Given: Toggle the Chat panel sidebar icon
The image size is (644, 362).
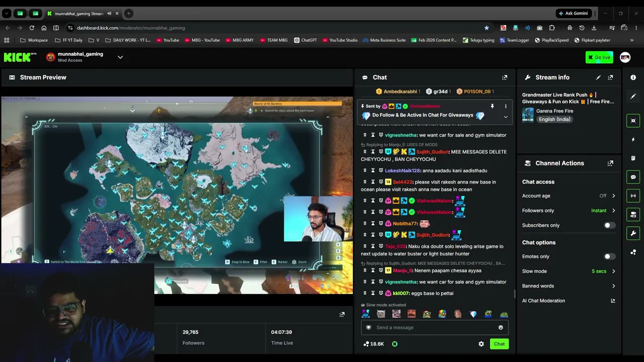Looking at the screenshot, I should click(x=633, y=177).
